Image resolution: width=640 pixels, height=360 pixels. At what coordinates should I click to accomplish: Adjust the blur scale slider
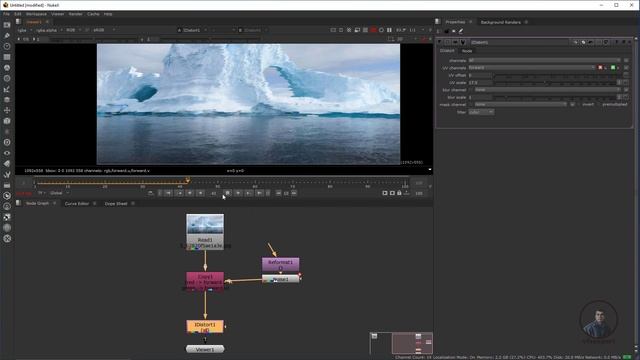pyautogui.click(x=555, y=97)
